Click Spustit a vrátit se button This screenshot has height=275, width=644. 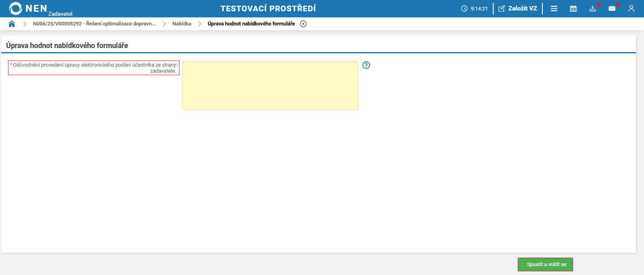click(545, 265)
